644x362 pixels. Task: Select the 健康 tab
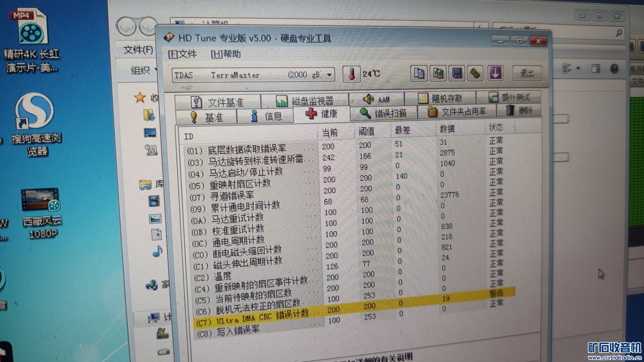coord(321,114)
